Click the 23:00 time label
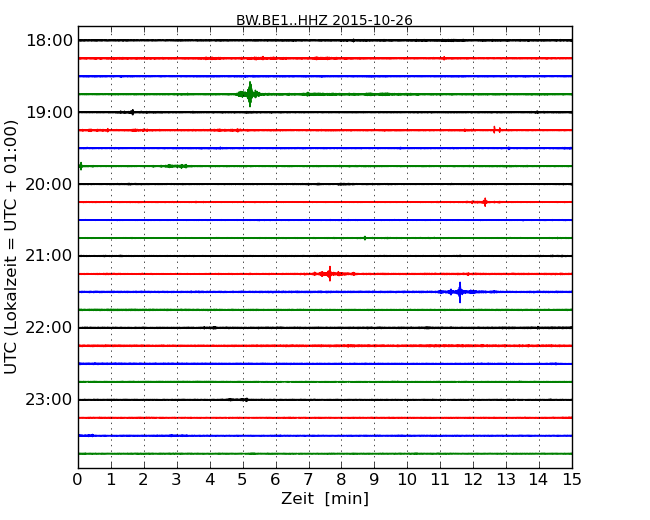The image size is (650, 520). [49, 399]
